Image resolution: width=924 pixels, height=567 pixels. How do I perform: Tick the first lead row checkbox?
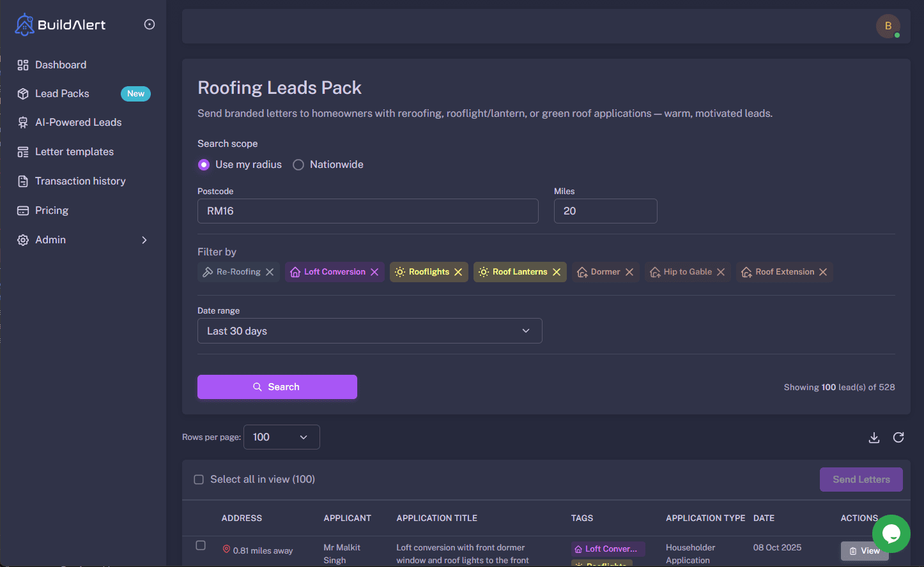click(x=201, y=545)
